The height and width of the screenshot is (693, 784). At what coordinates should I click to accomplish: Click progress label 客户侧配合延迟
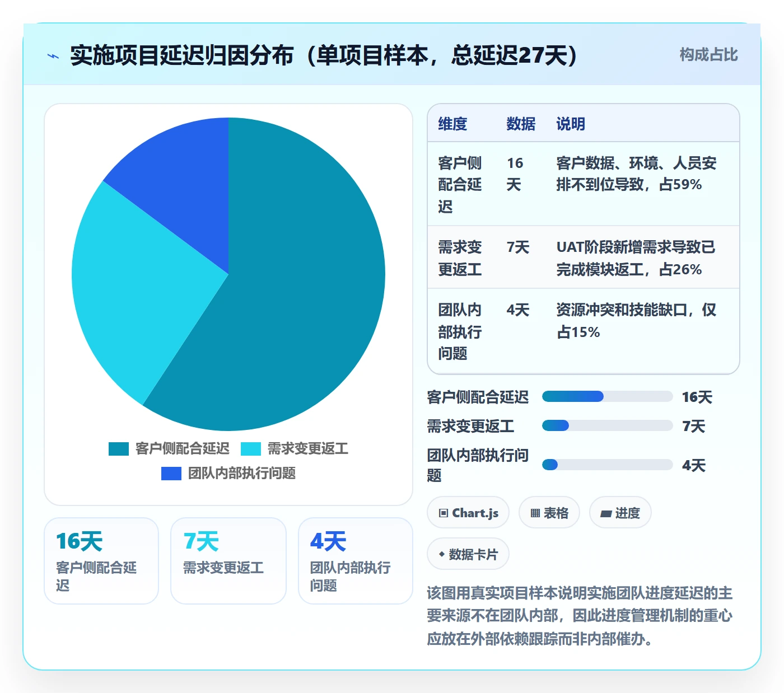(478, 397)
